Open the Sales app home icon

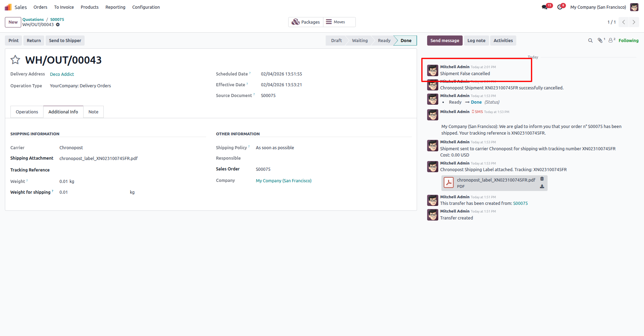coord(8,7)
